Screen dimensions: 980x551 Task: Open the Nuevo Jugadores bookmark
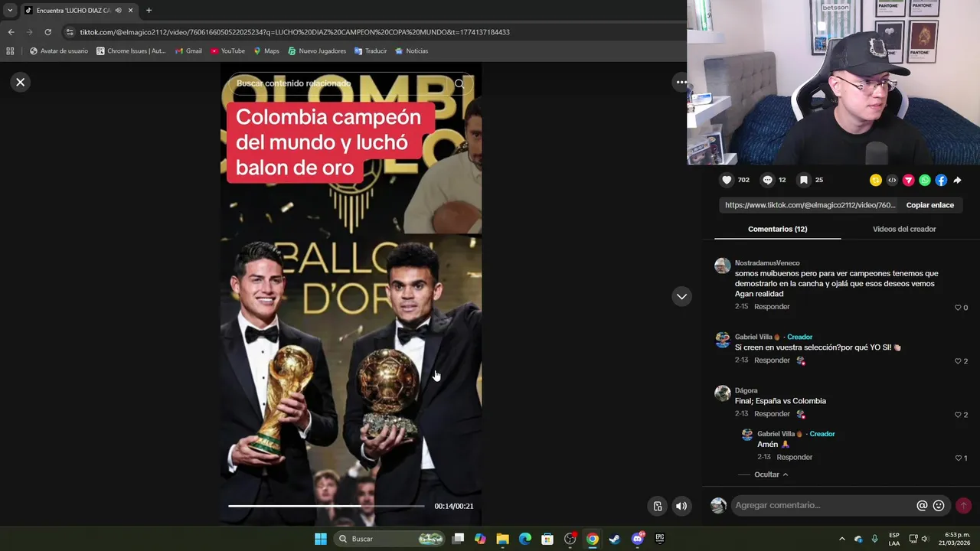click(317, 51)
